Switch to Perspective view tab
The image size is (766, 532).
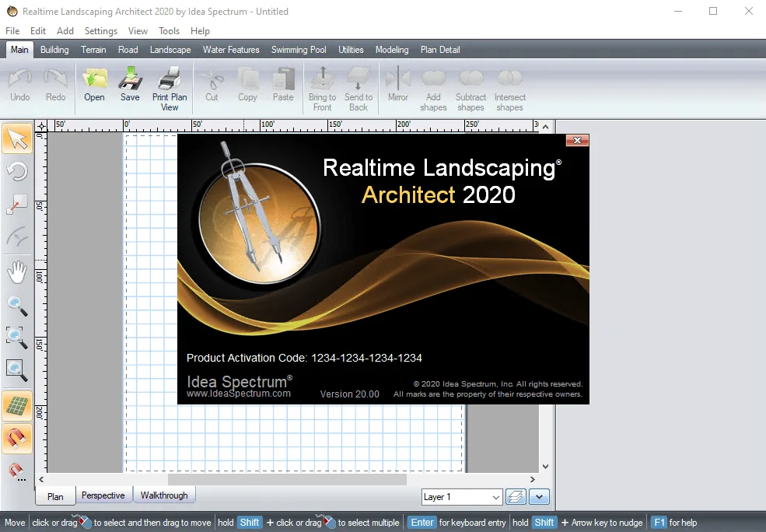pyautogui.click(x=103, y=495)
